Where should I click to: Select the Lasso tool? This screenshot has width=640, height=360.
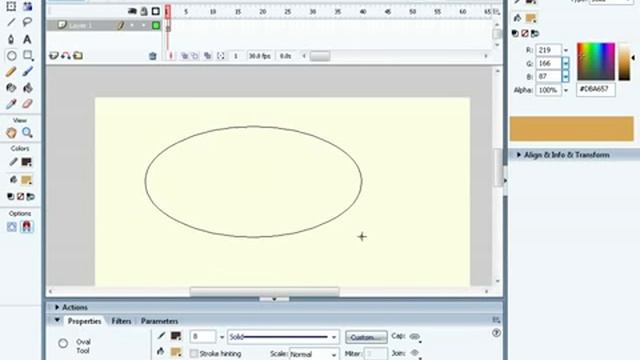(27, 22)
